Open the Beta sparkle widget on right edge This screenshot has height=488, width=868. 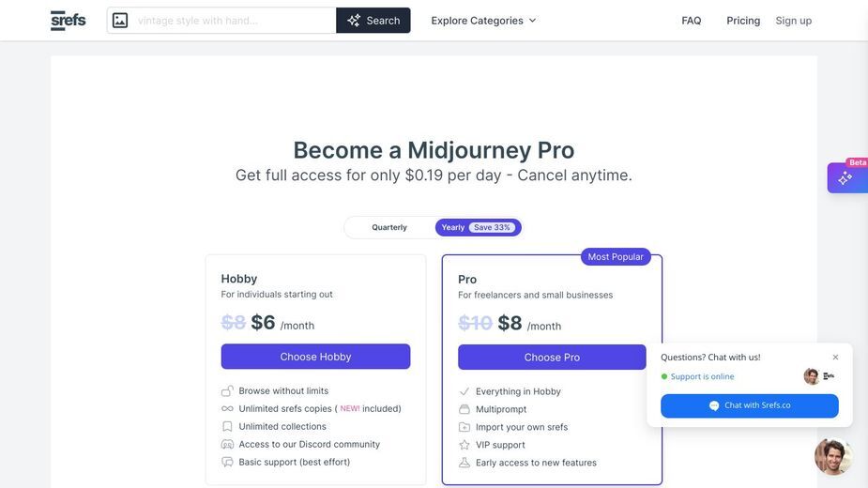point(847,177)
